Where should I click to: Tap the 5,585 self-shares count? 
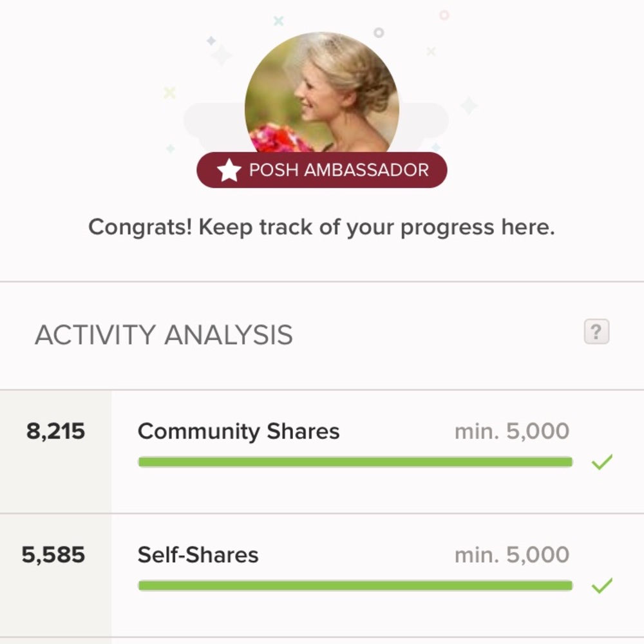(x=53, y=555)
